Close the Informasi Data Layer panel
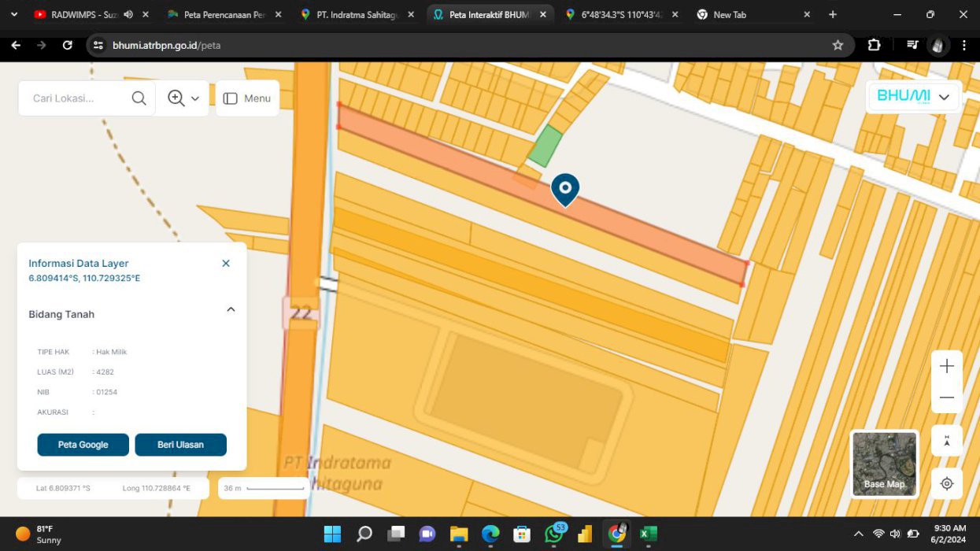980x551 pixels. point(226,264)
